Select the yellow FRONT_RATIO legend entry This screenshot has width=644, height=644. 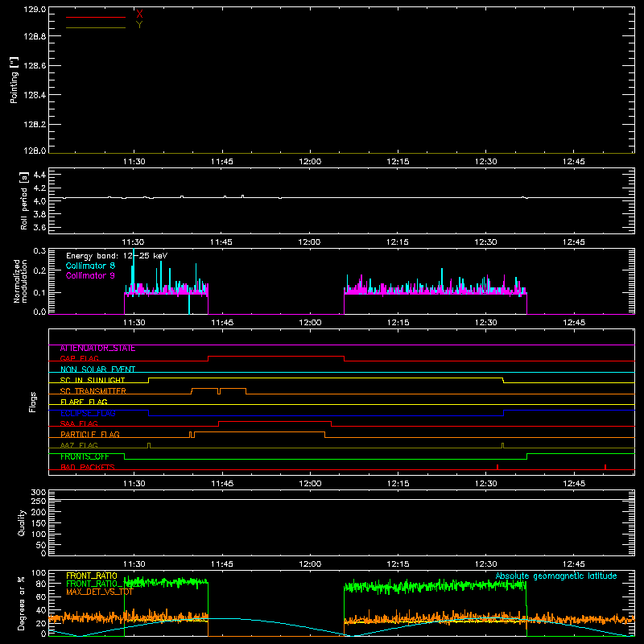pyautogui.click(x=92, y=576)
